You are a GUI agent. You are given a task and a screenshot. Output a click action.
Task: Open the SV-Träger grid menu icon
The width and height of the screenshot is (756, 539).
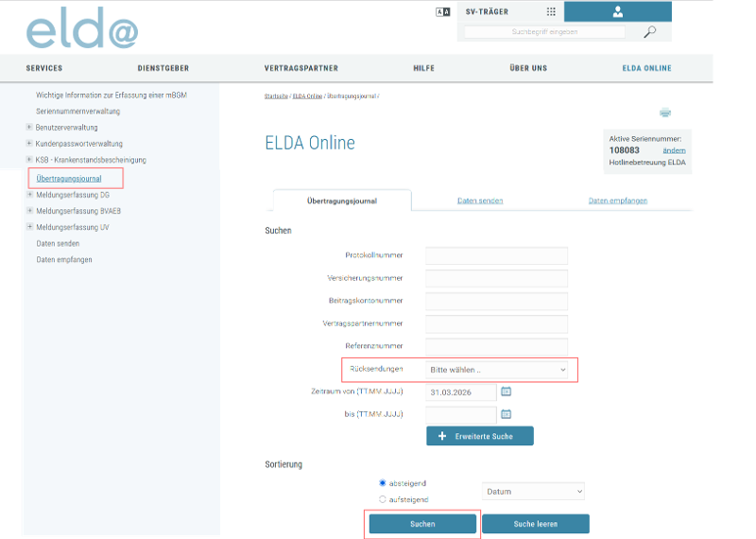pos(551,11)
